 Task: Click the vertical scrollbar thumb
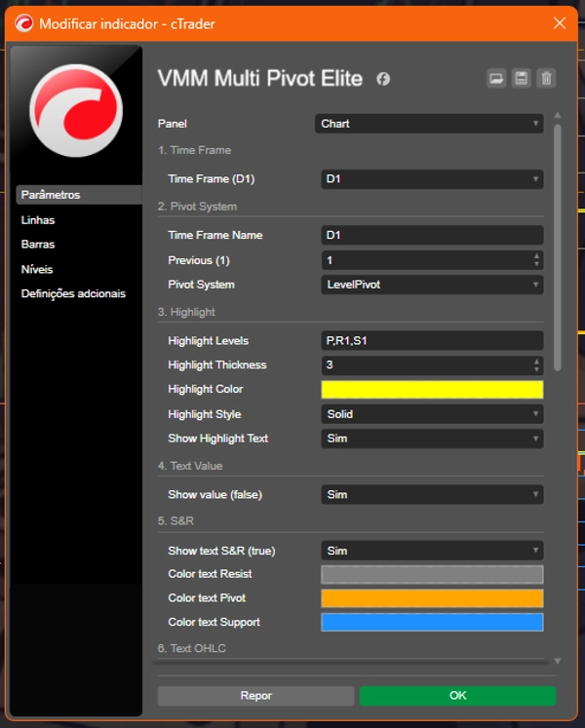pos(558,248)
